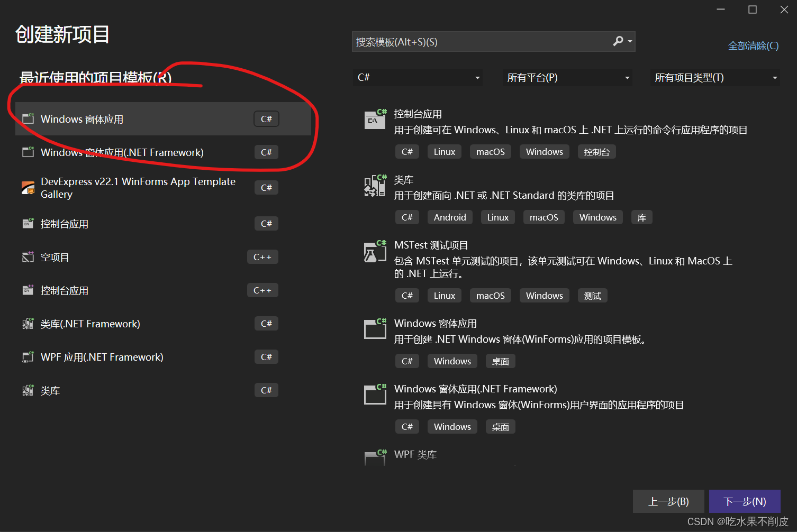Select 类库 template title in right list
This screenshot has height=532, width=797.
(404, 180)
